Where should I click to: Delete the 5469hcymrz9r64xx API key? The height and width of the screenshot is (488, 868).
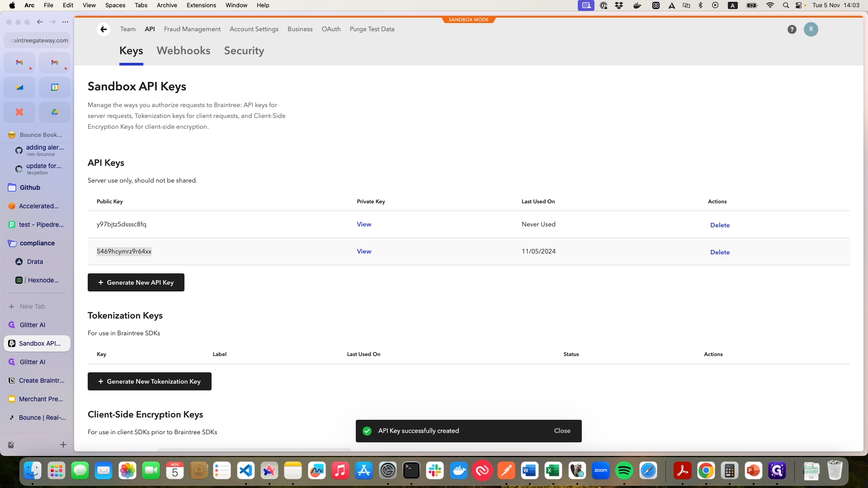720,252
